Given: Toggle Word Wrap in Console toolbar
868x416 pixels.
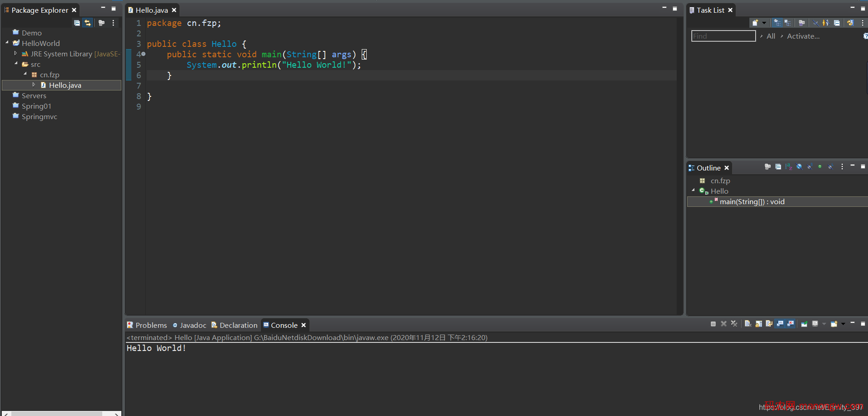Looking at the screenshot, I should (769, 324).
